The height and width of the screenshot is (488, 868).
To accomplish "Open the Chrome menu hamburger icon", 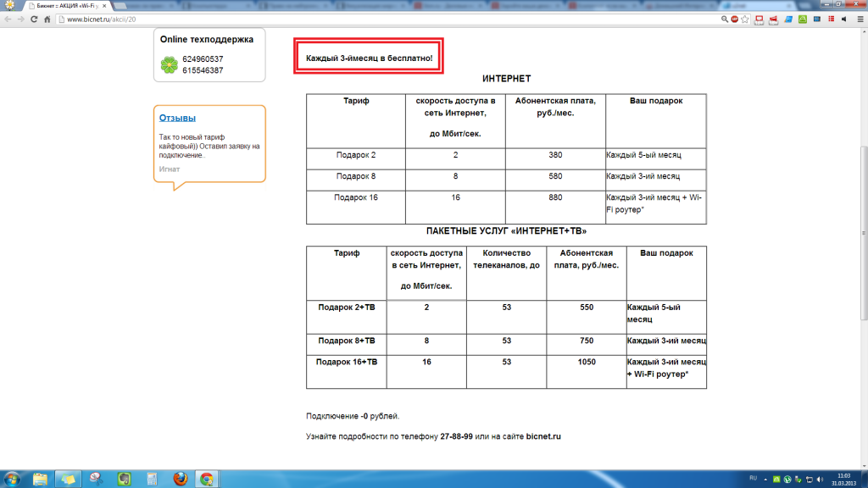I will 858,19.
